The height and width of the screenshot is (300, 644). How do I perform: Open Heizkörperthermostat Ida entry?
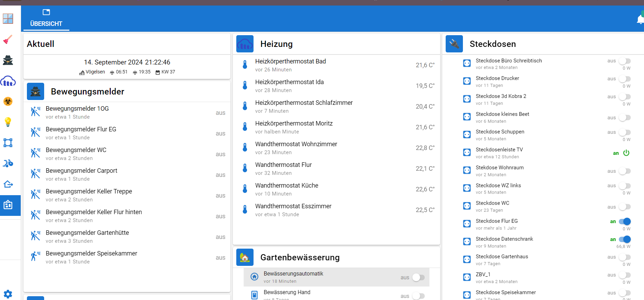pos(336,86)
